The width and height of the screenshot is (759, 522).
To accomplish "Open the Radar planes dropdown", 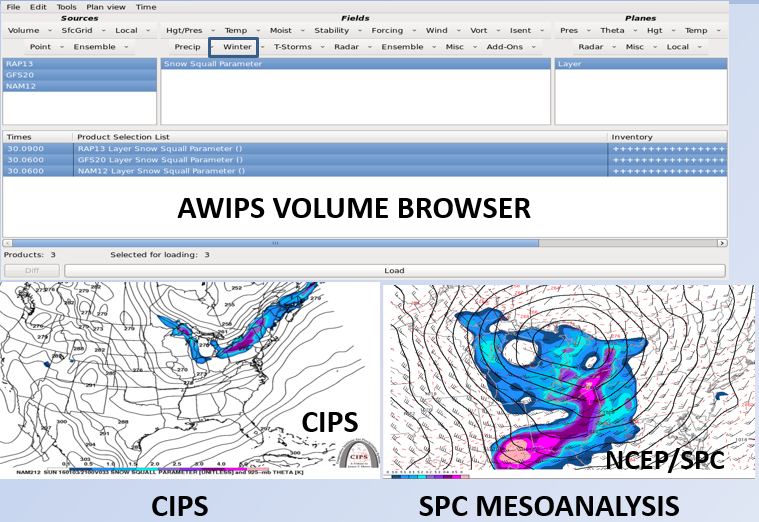I will [596, 47].
